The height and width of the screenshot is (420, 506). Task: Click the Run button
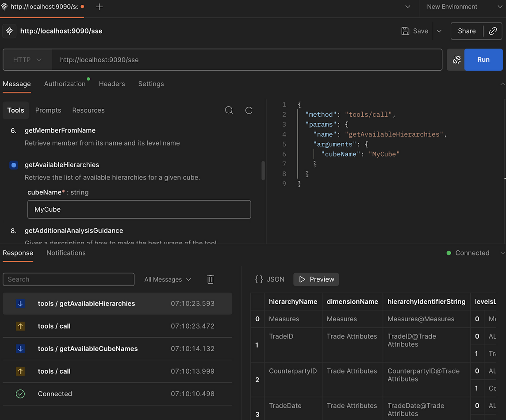(x=483, y=60)
